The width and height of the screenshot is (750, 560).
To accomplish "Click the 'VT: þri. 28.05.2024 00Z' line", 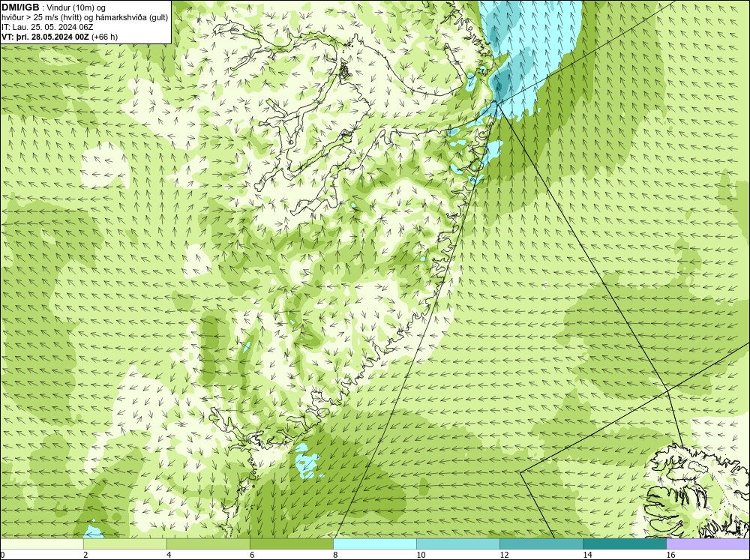I will 45,37.
